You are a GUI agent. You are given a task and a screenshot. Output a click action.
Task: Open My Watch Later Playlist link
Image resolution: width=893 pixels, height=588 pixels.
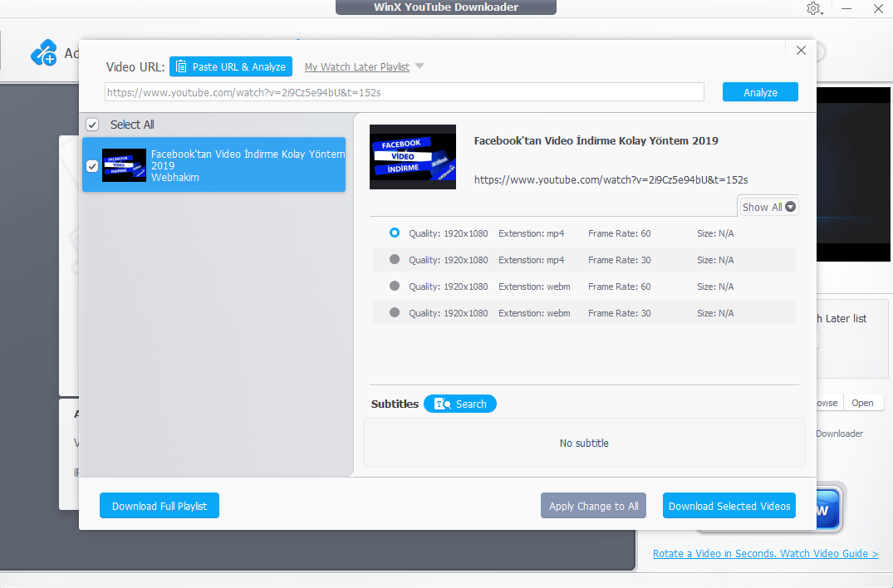(357, 66)
